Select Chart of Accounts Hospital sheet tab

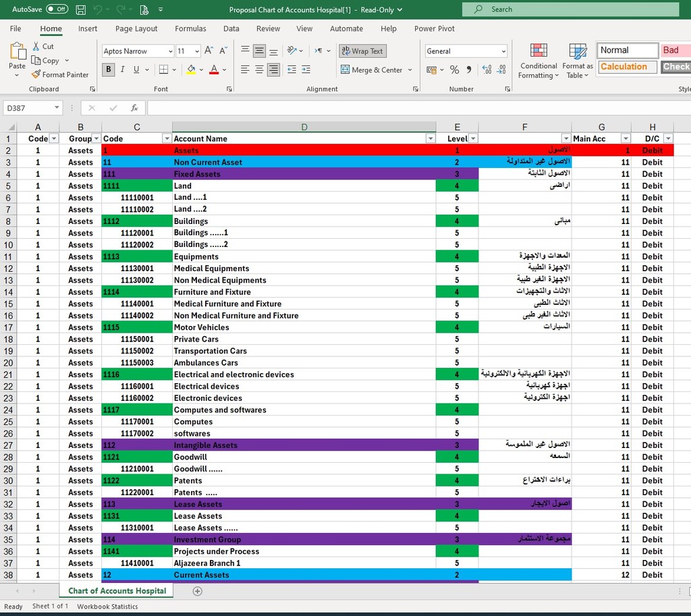(x=117, y=591)
